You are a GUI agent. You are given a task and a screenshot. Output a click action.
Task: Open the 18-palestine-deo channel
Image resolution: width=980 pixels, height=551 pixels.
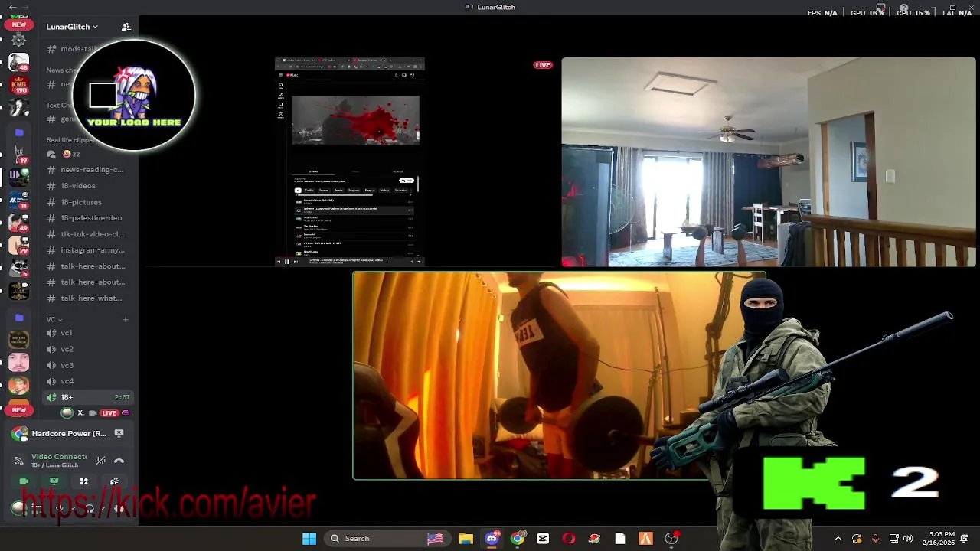[x=86, y=218]
